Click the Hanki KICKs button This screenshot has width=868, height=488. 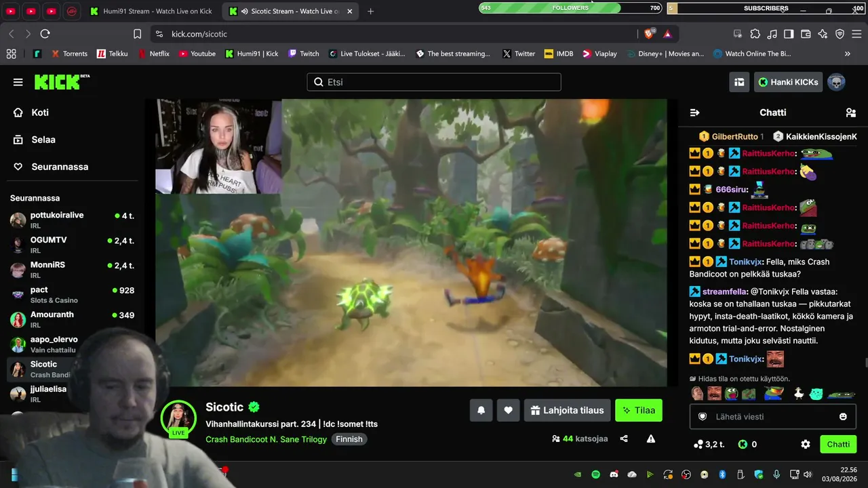coord(788,82)
